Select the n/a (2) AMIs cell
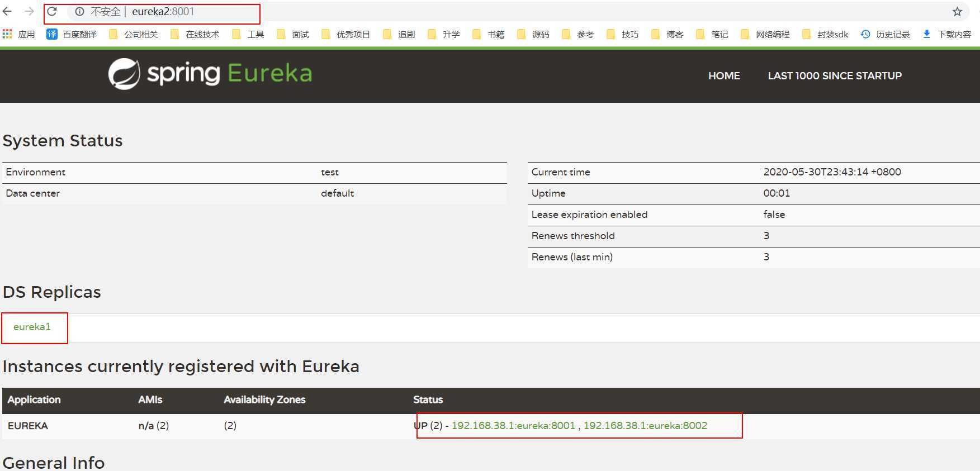The image size is (980, 471). pos(154,426)
